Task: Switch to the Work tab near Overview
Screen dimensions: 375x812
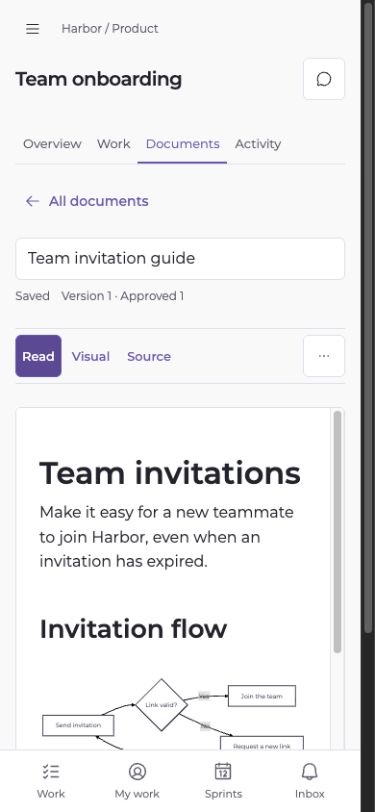Action: click(x=113, y=144)
